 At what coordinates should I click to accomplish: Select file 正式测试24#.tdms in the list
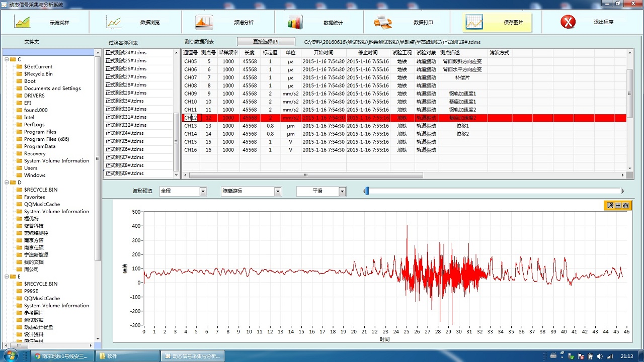126,53
